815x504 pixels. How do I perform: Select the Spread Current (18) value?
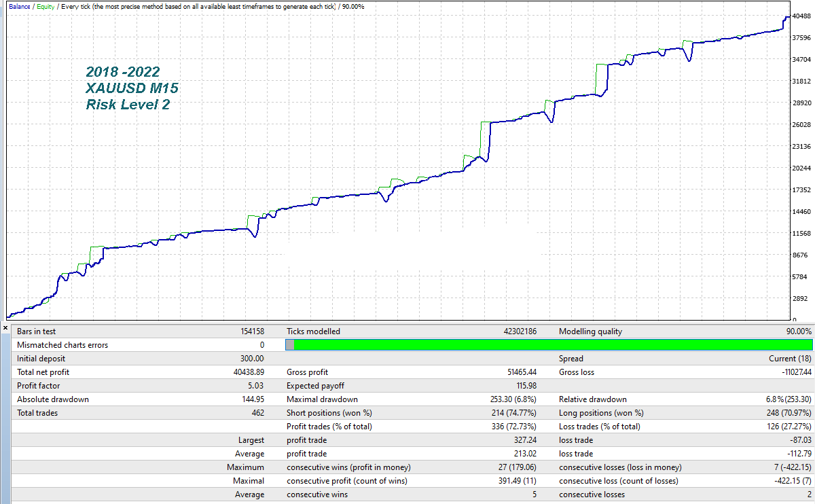(x=788, y=359)
